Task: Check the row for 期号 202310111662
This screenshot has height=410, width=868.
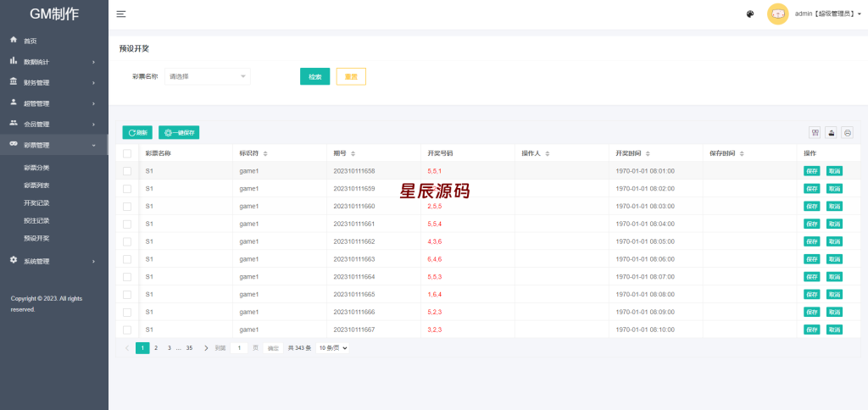Action: [x=127, y=241]
